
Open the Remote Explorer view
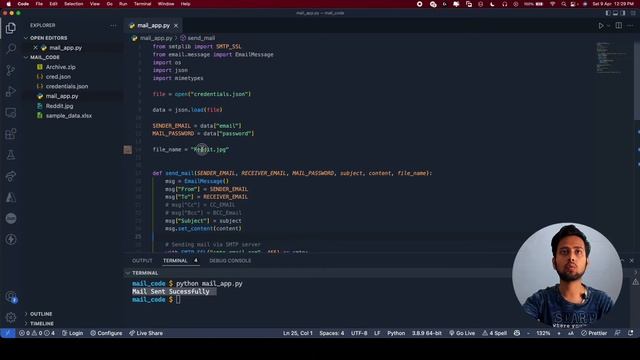11,112
